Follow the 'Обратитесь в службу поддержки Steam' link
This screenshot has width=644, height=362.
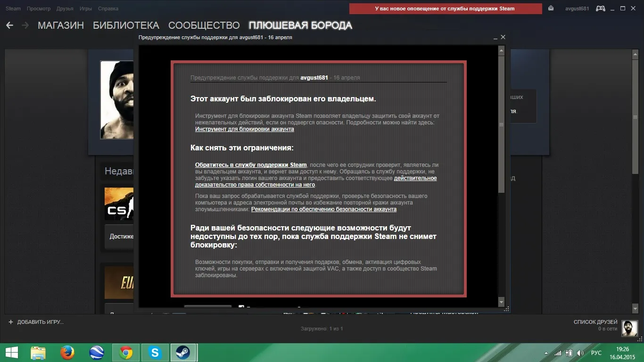coord(251,165)
